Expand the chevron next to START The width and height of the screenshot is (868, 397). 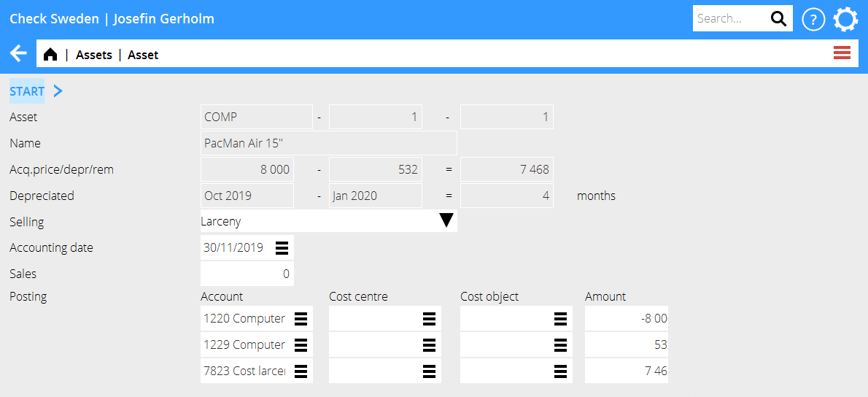58,91
